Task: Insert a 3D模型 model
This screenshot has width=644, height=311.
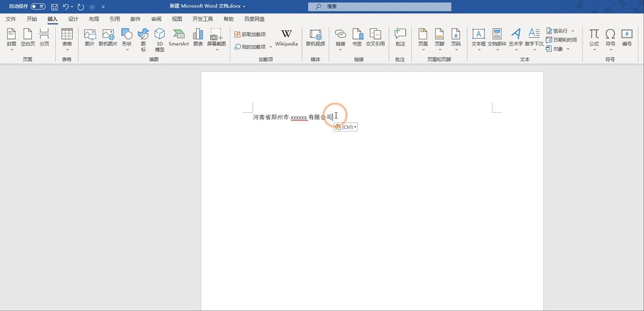Action: pyautogui.click(x=160, y=38)
